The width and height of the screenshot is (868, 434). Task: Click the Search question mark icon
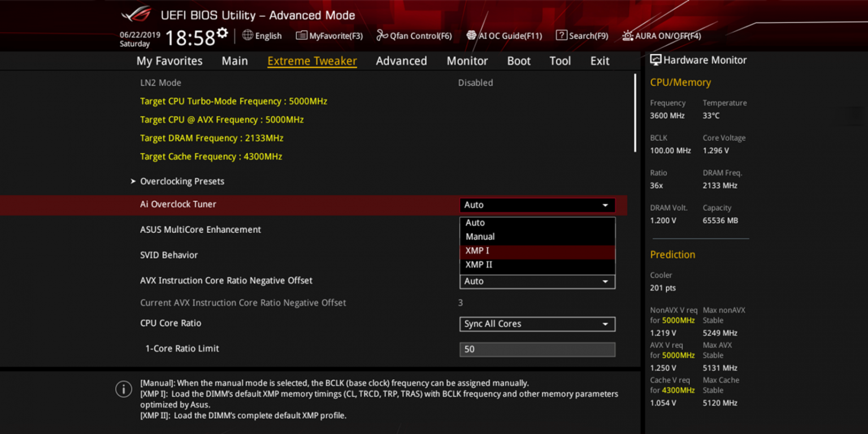[561, 36]
